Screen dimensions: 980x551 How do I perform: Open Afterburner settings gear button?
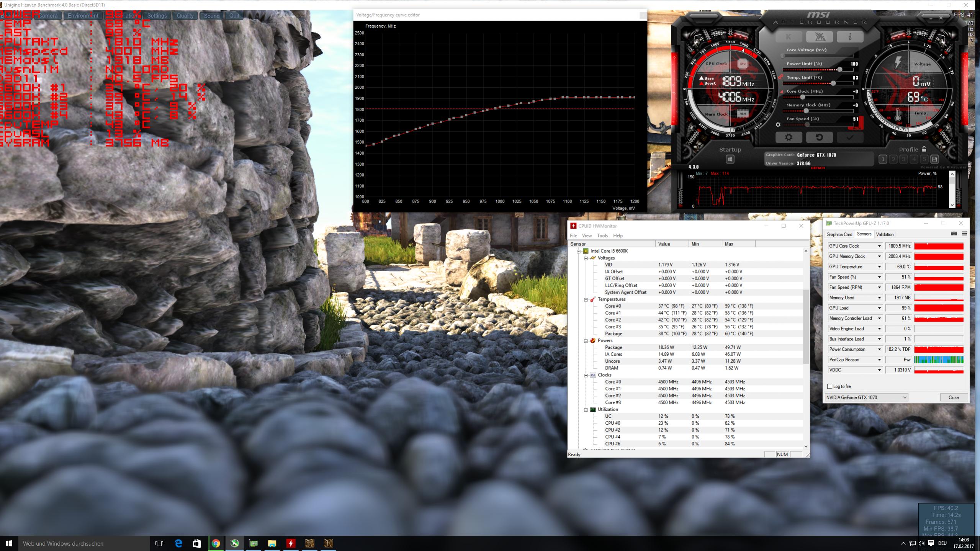789,137
